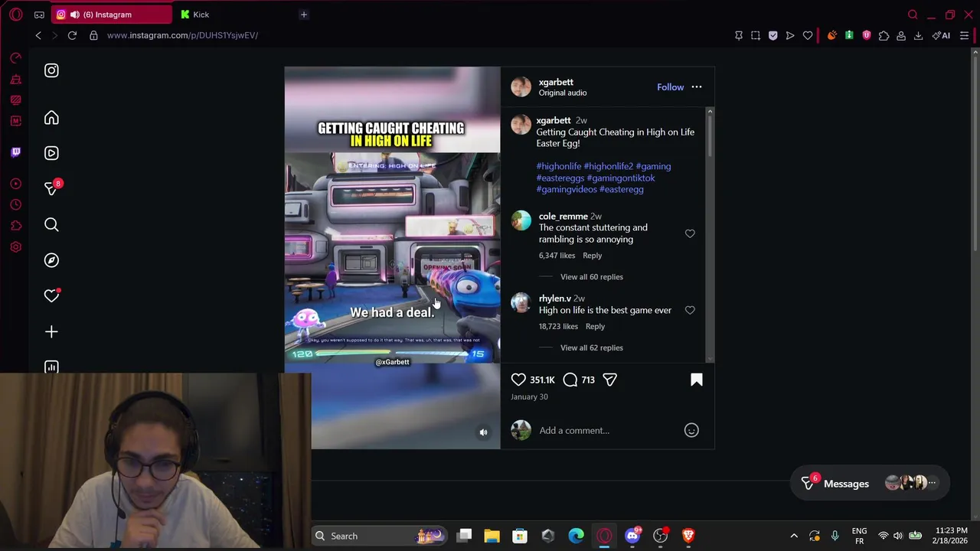Open the Opera AI assistant
980x551 pixels.
(941, 35)
